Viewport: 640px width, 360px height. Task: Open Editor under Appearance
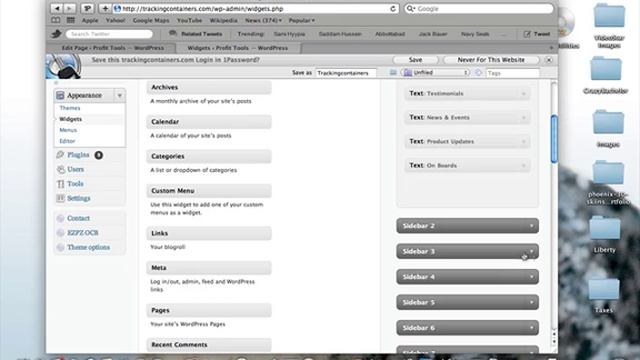[67, 141]
